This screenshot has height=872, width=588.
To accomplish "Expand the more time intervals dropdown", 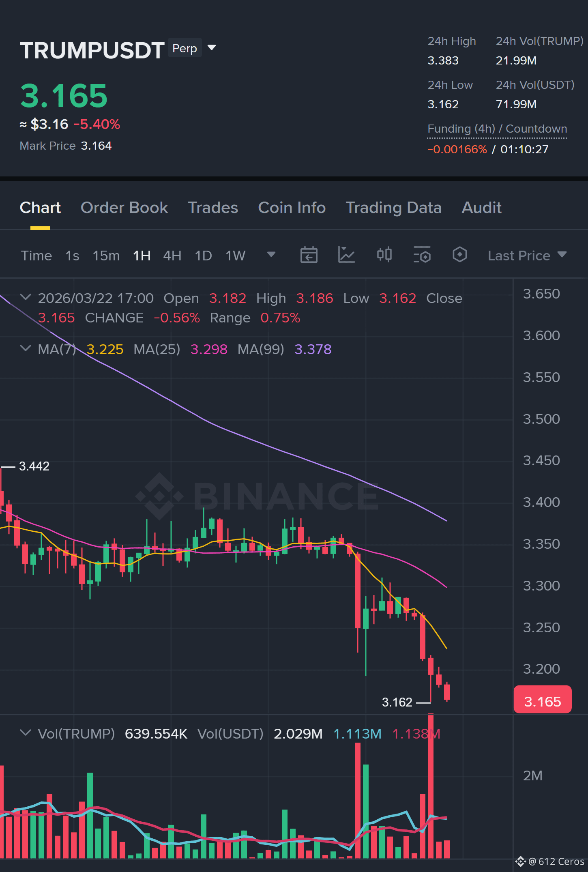I will (x=271, y=255).
